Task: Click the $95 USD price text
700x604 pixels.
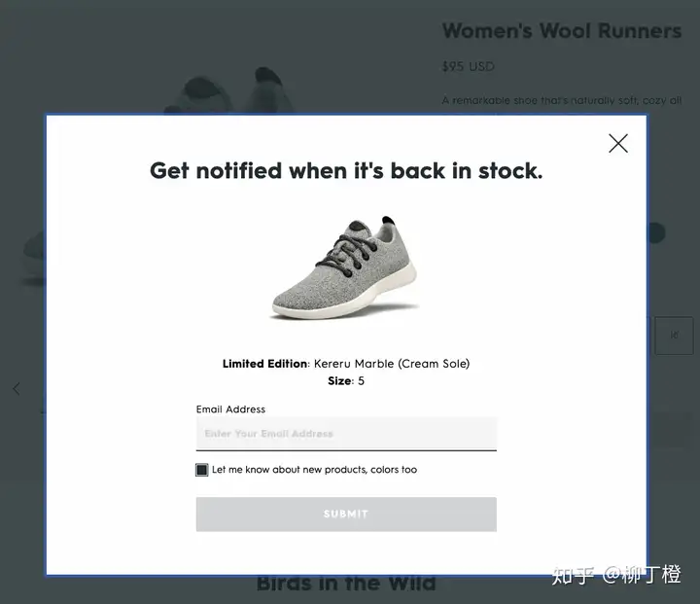Action: pos(469,66)
